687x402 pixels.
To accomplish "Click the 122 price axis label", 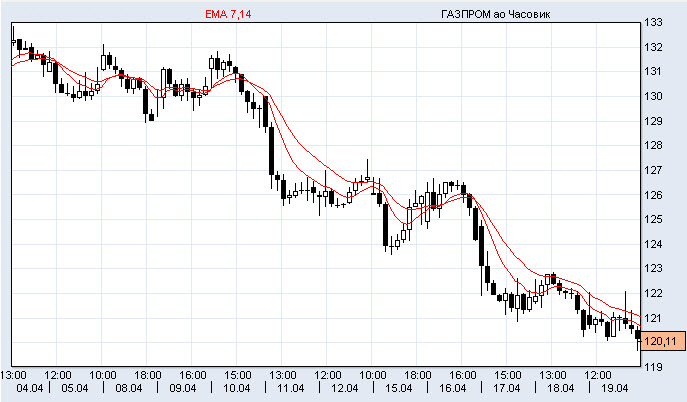I will pos(653,293).
